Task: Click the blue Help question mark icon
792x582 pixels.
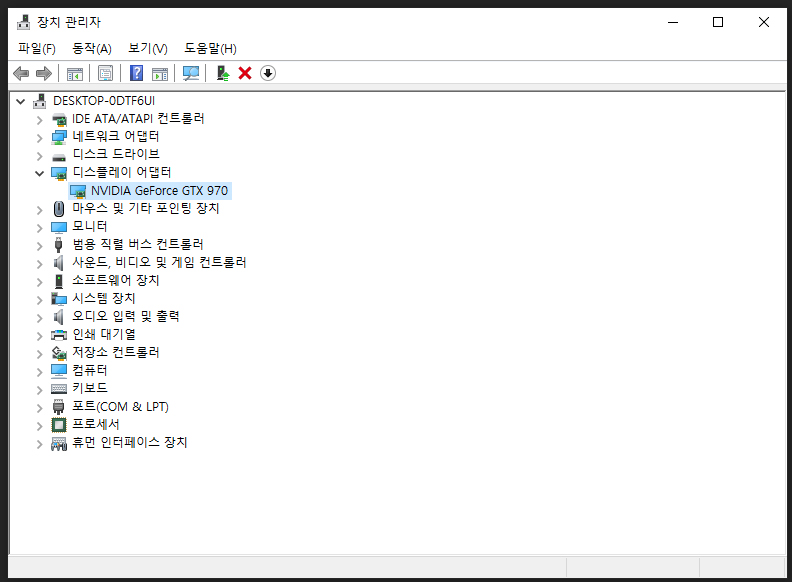Action: point(136,74)
